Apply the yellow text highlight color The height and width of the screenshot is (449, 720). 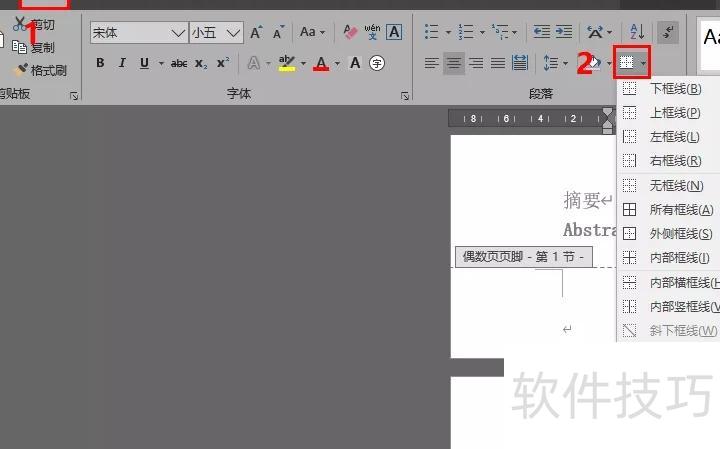287,63
